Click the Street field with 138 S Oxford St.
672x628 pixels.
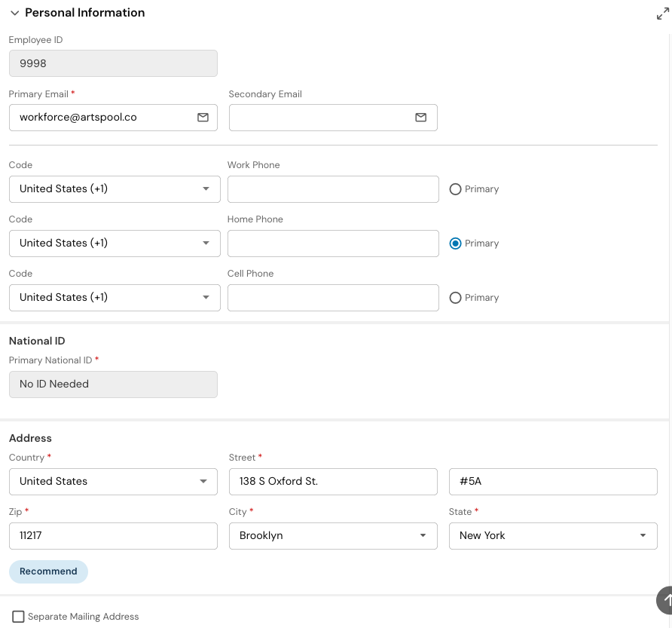[x=333, y=482]
